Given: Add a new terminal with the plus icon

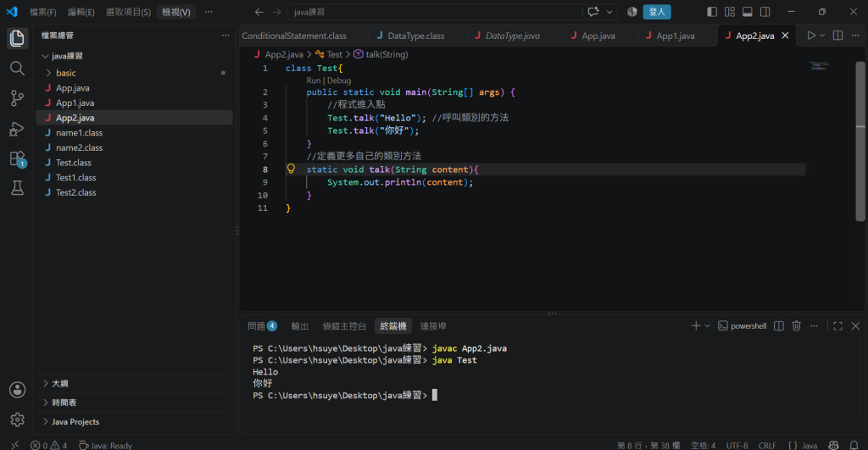Looking at the screenshot, I should (696, 326).
